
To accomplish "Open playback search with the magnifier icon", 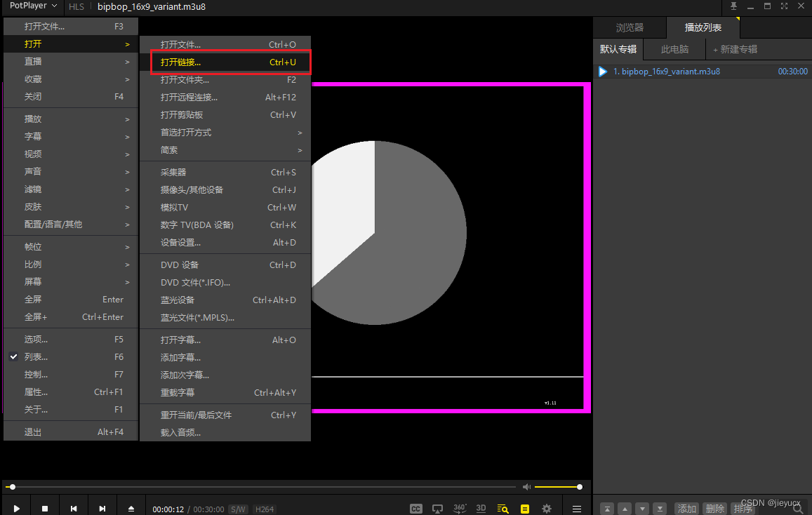I will coord(502,509).
